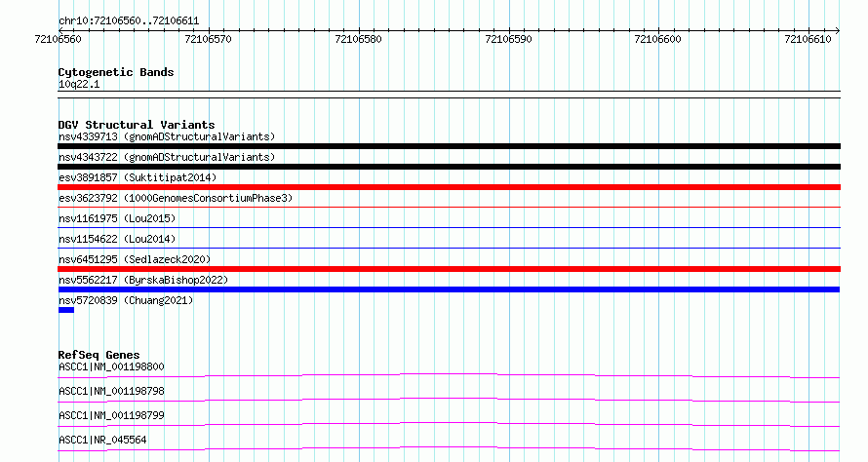Open the ASCC1|NM_001198800 transcript

coord(111,366)
